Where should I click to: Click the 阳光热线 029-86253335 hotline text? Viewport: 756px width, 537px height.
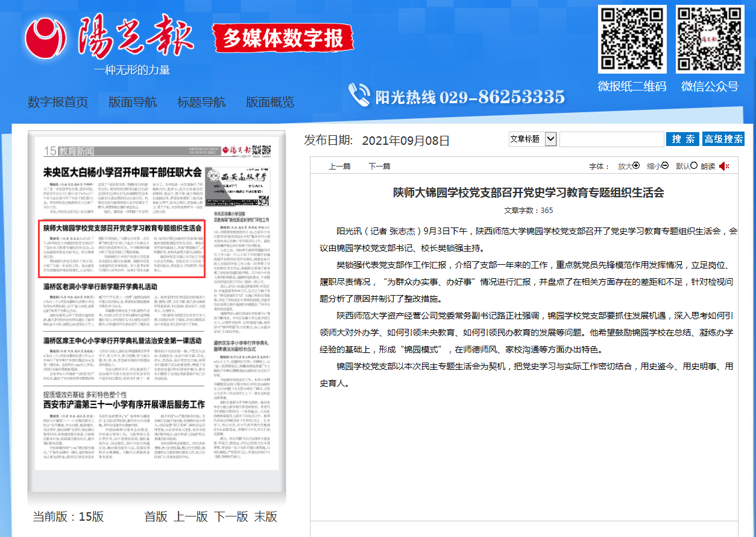pos(470,97)
